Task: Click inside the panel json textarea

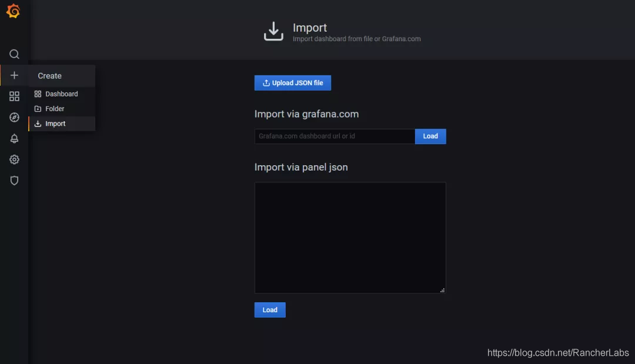Action: click(x=350, y=238)
